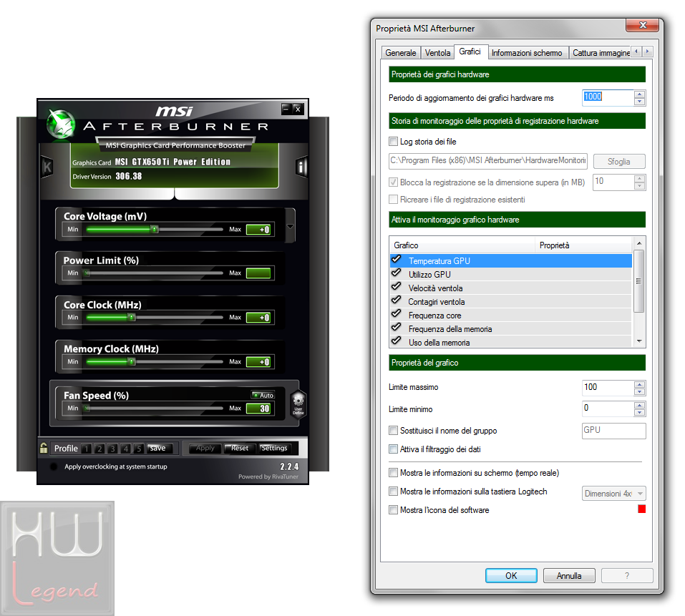The width and height of the screenshot is (685, 616).
Task: Uncheck Temperatura GPU graph
Action: click(397, 260)
